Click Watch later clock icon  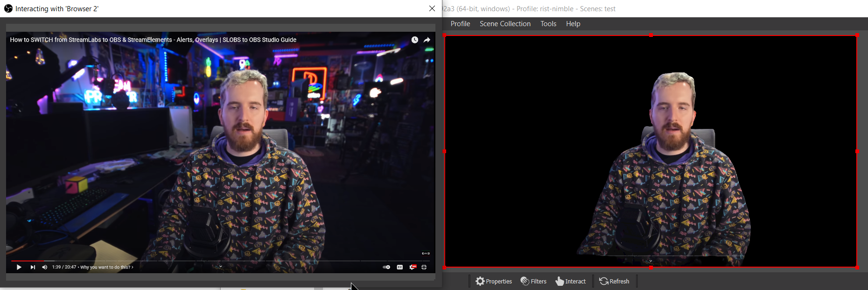tap(415, 40)
